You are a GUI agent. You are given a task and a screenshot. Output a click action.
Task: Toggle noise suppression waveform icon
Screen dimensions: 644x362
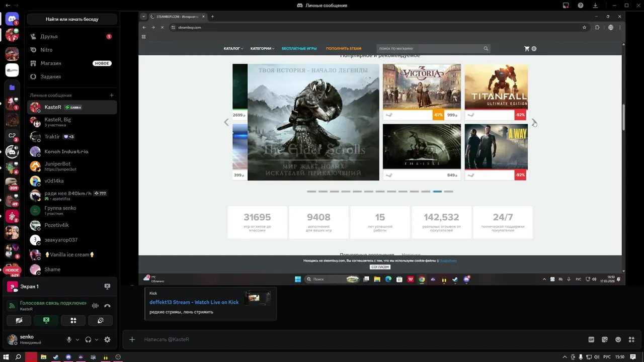tap(95, 306)
